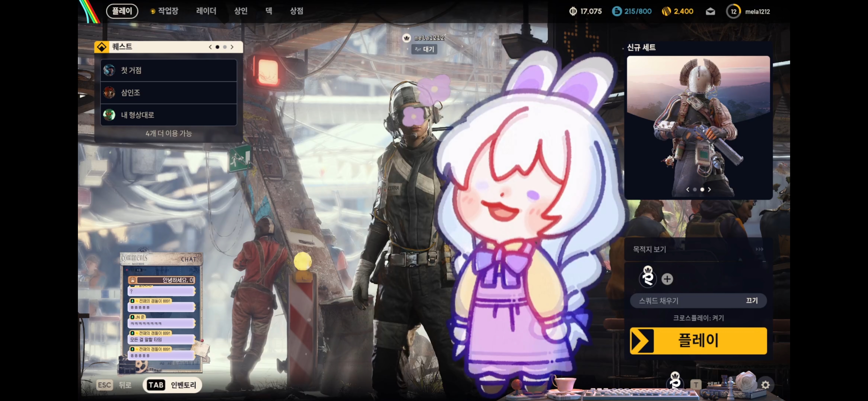868x401 pixels.
Task: Select the second 신규 세트 page dot
Action: click(702, 190)
